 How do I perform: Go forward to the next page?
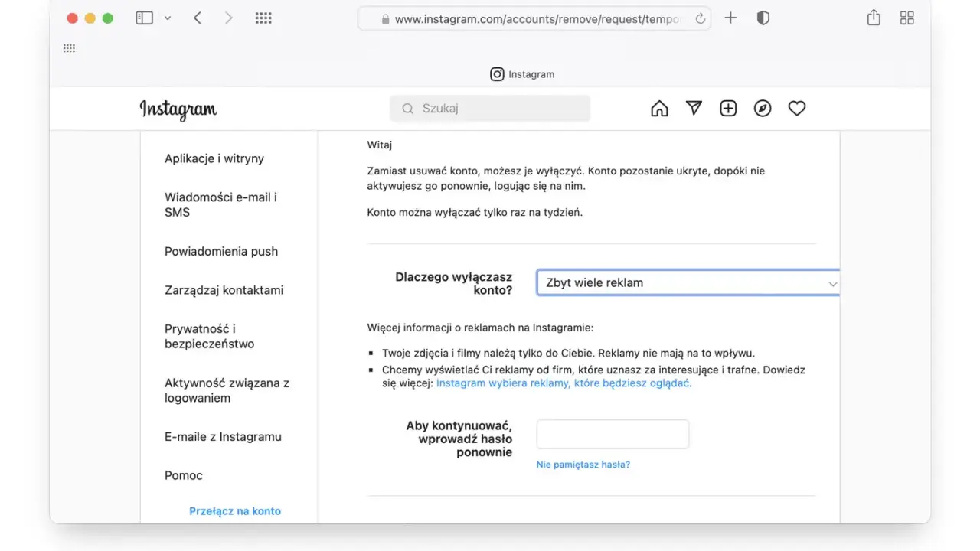point(228,18)
